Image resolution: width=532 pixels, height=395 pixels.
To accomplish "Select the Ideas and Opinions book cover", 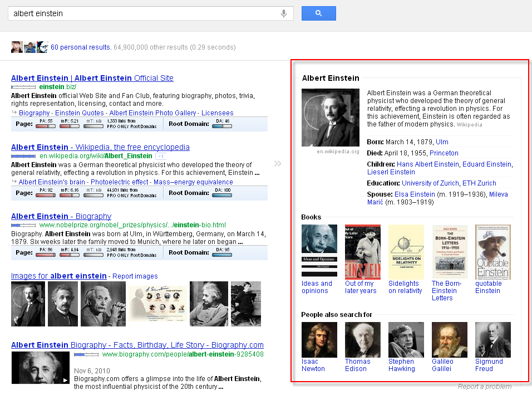I will pos(319,251).
